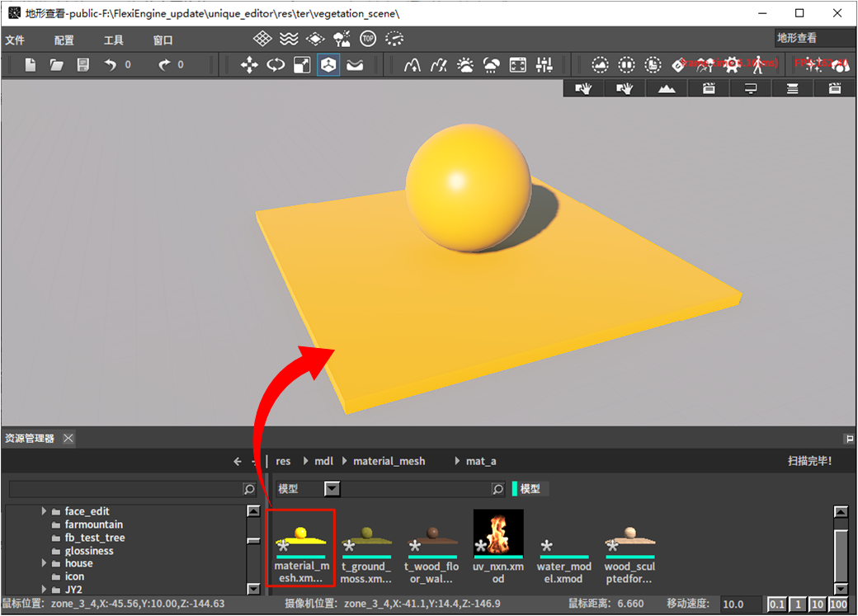Set movement speed step to 100
The width and height of the screenshot is (858, 616).
coord(838,604)
